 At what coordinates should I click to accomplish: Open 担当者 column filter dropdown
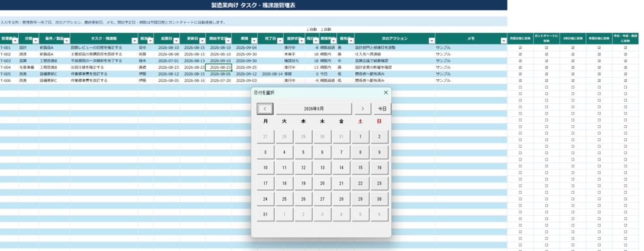coord(150,41)
